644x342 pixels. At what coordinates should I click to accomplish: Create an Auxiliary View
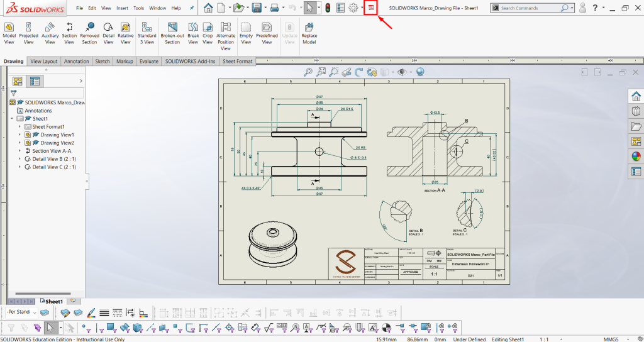(x=50, y=34)
